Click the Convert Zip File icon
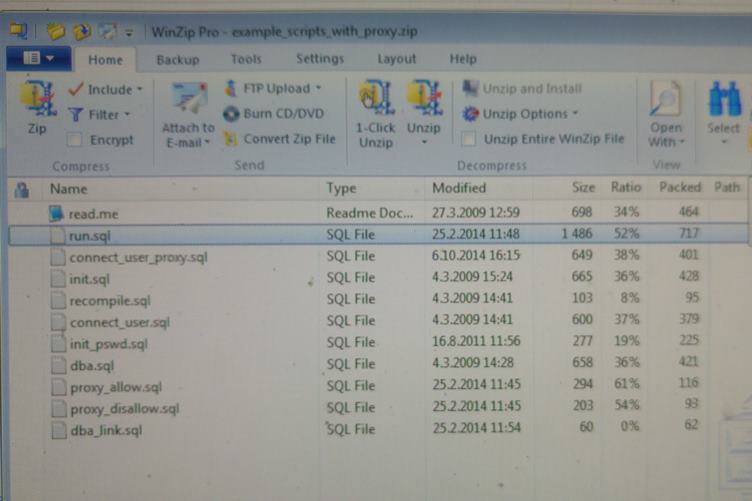Image resolution: width=752 pixels, height=501 pixels. pyautogui.click(x=231, y=139)
